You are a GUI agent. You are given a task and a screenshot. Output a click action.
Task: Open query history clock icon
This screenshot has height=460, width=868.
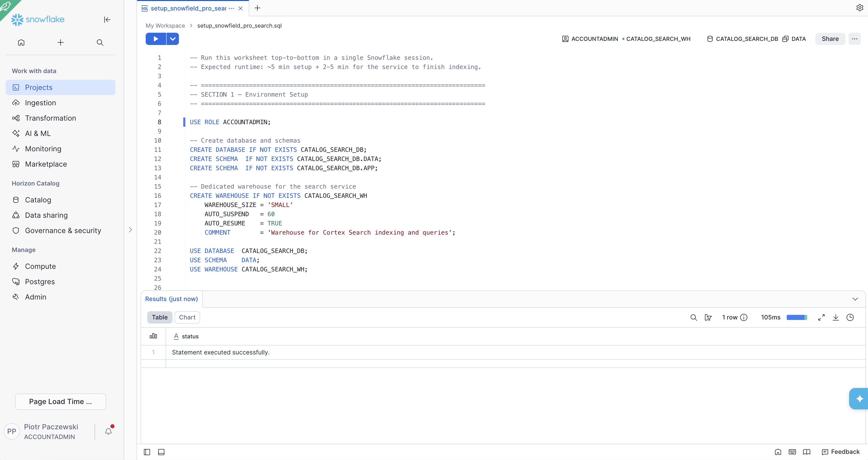point(850,317)
